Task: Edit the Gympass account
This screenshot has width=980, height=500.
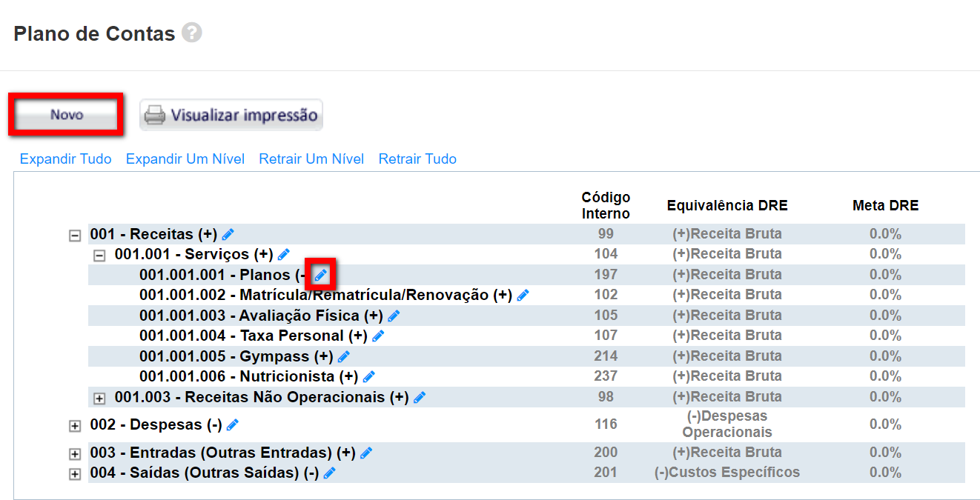Action: point(343,357)
